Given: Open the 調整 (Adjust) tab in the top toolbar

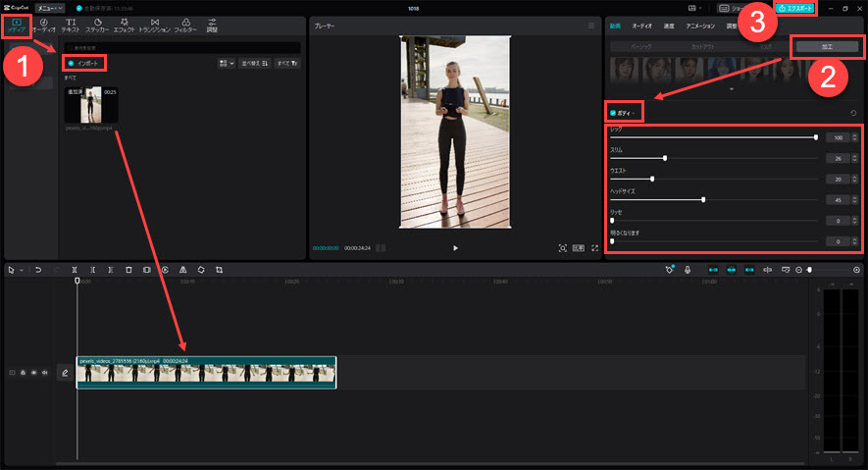Looking at the screenshot, I should (212, 26).
